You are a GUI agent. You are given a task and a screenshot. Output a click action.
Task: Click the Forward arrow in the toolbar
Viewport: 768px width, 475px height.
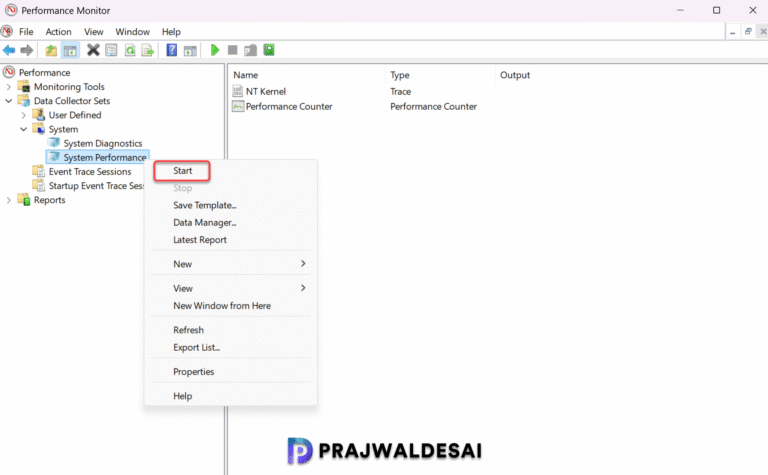[x=27, y=50]
